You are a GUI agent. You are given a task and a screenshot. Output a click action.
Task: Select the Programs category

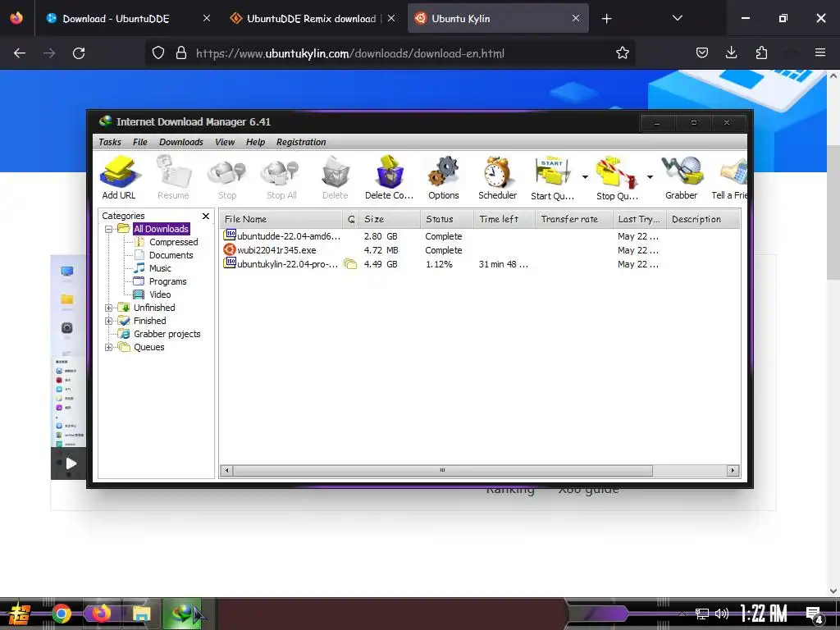(167, 281)
